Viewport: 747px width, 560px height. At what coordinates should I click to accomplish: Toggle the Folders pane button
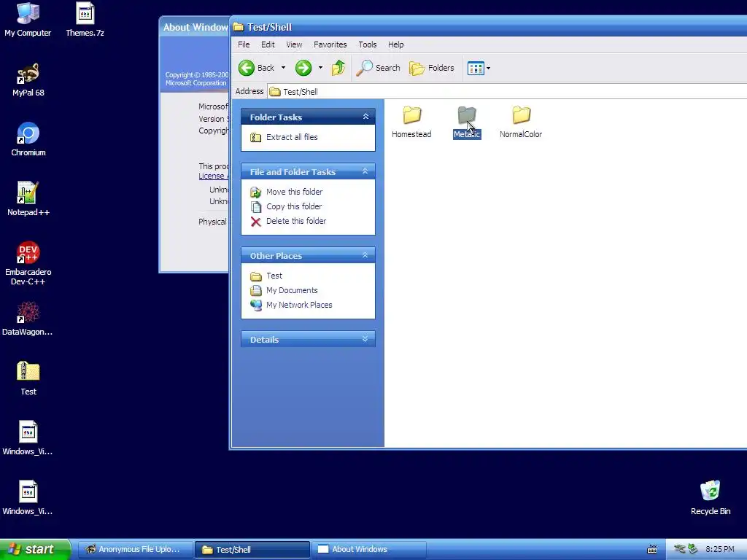click(x=432, y=68)
